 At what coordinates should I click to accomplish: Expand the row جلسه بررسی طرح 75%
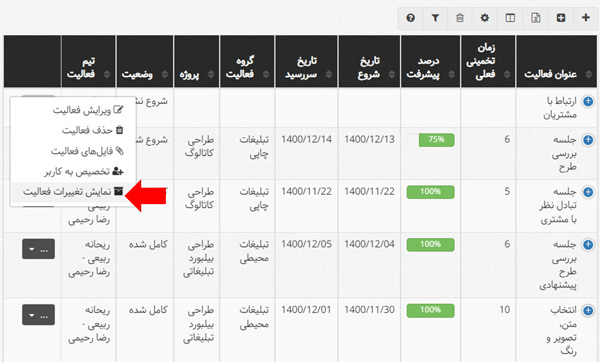tap(588, 140)
